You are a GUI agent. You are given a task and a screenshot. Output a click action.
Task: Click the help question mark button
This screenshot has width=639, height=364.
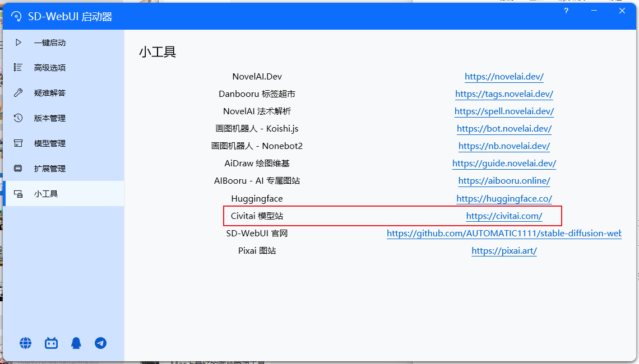tap(566, 11)
